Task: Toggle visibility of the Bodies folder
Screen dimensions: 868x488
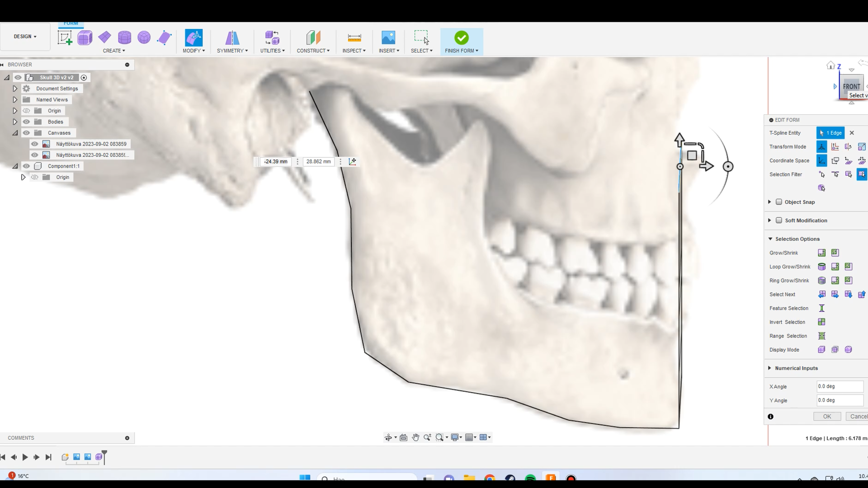Action: point(26,122)
